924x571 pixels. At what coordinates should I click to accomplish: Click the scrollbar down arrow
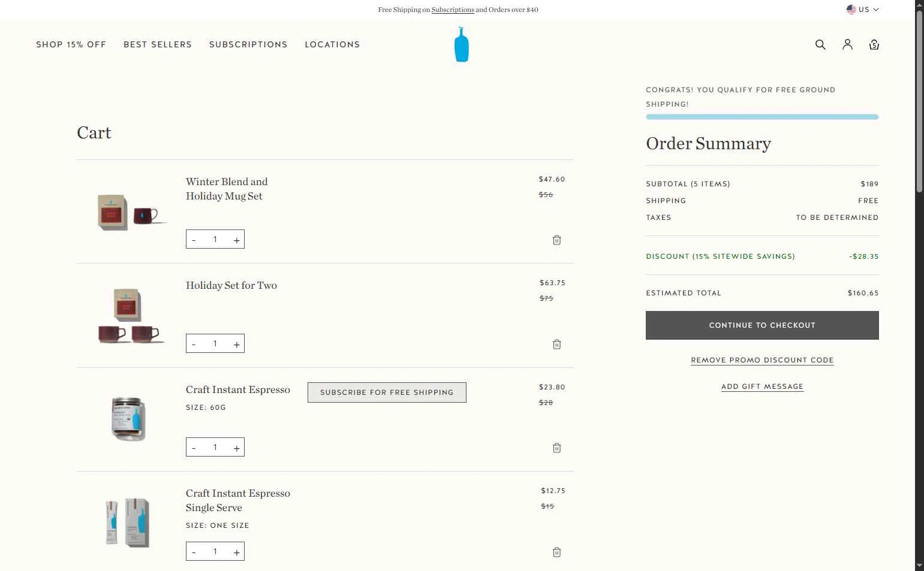pos(919,566)
